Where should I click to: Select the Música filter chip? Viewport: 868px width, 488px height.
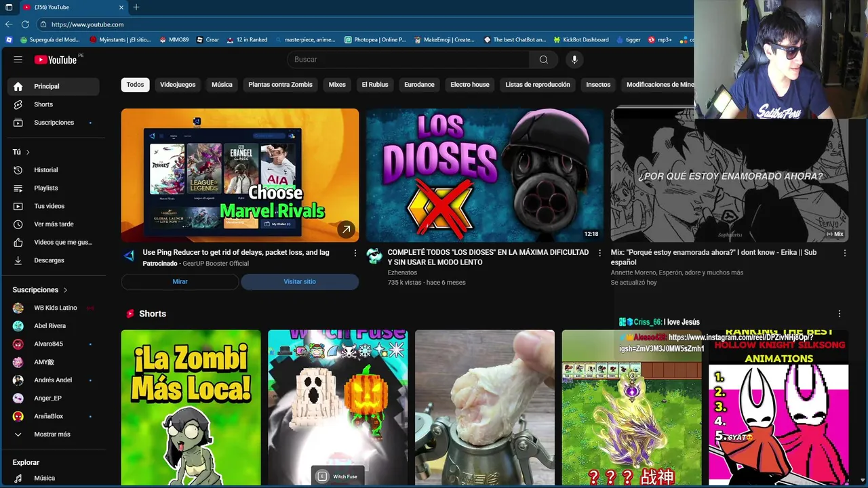tap(222, 85)
